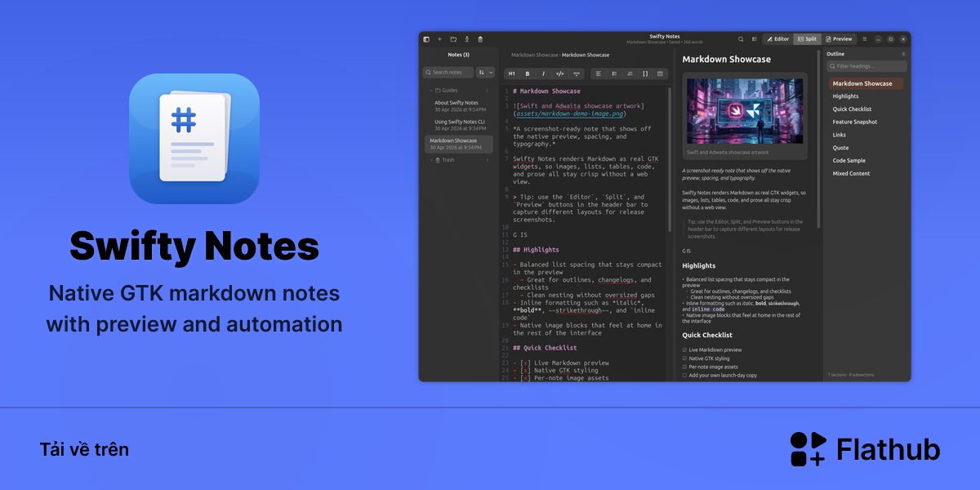This screenshot has width=980, height=490.
Task: Click the showcase artwork image in preview
Action: [x=744, y=111]
